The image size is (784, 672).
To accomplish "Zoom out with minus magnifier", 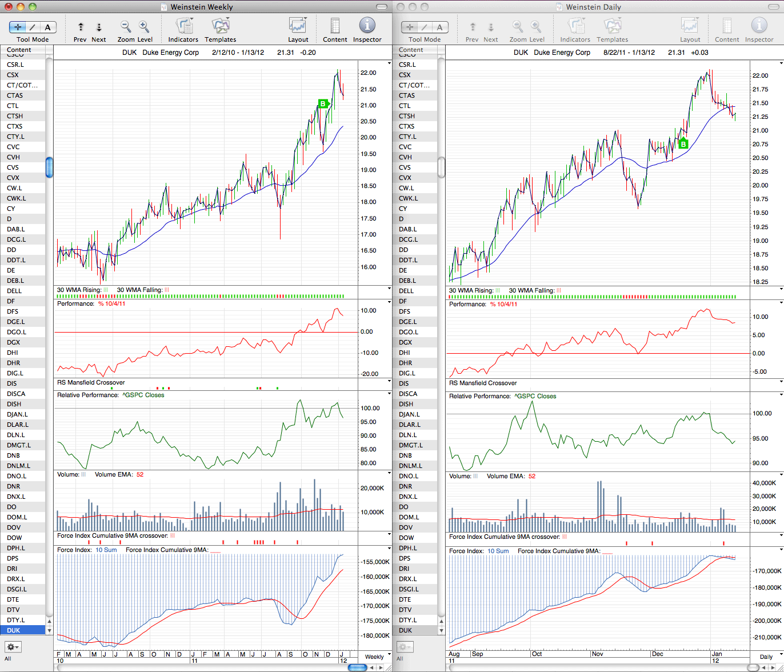I will click(126, 26).
